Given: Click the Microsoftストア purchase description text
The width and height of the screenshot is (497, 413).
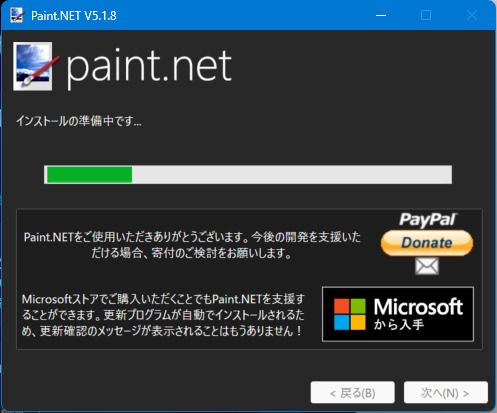Looking at the screenshot, I should tap(163, 315).
